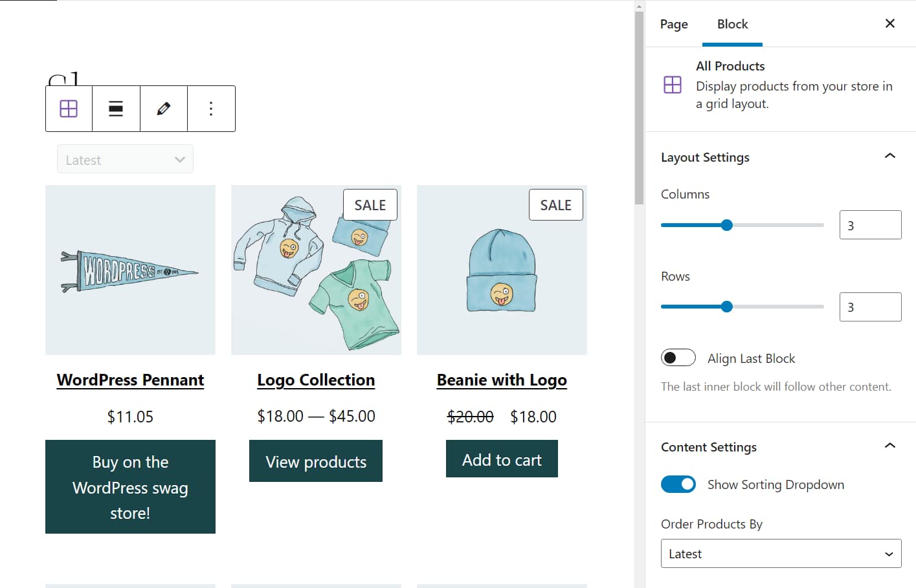Switch to the Page tab

click(674, 24)
